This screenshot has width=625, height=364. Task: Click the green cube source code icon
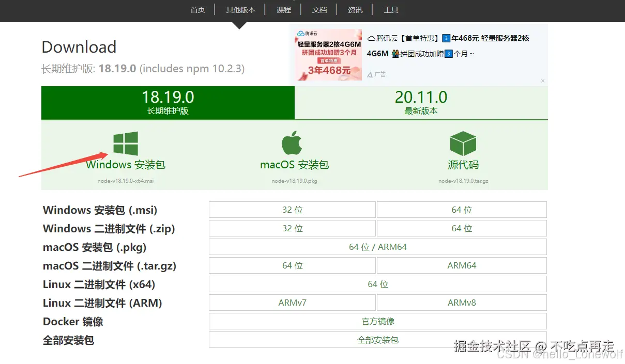(x=463, y=144)
